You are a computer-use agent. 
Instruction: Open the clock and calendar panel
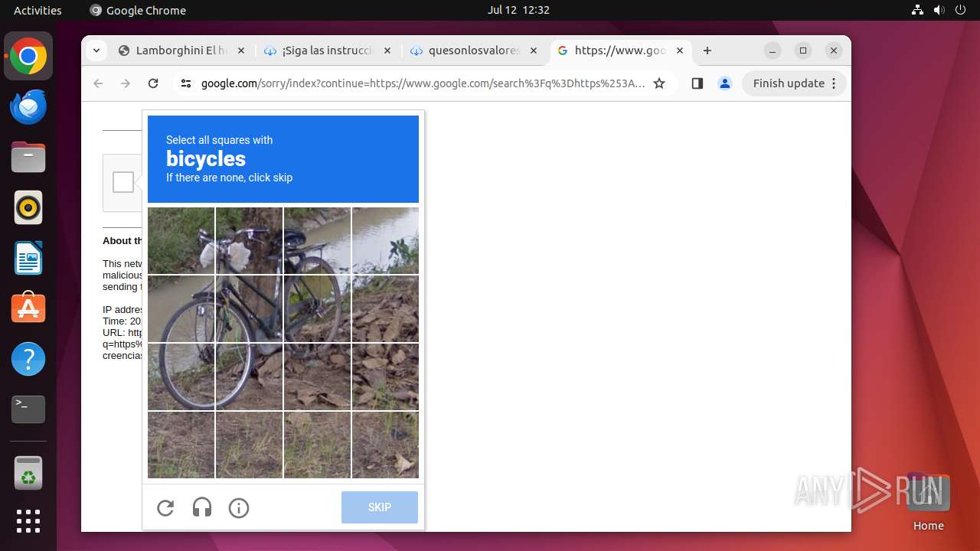(x=518, y=10)
